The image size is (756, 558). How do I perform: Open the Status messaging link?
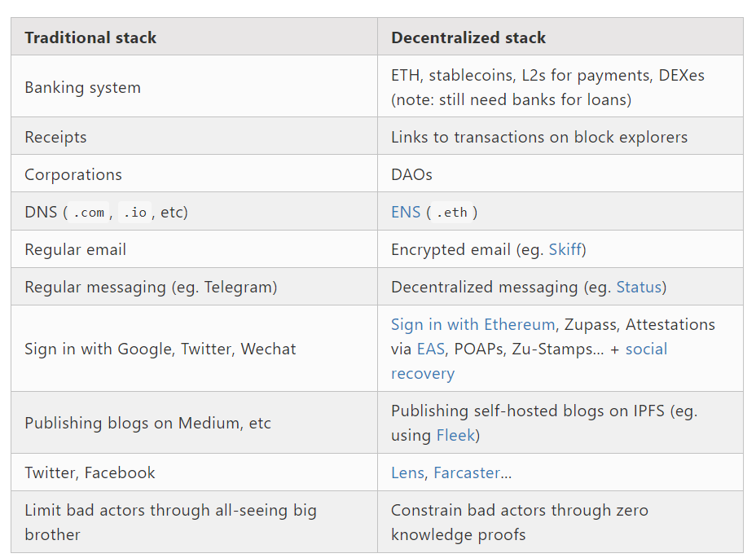coord(639,287)
